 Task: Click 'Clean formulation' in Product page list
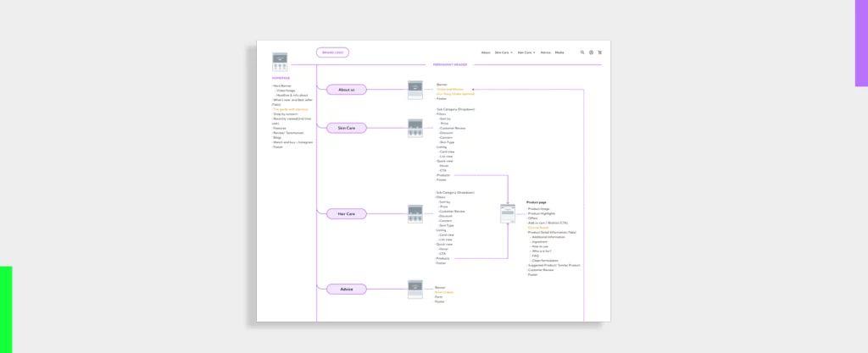coord(544,261)
